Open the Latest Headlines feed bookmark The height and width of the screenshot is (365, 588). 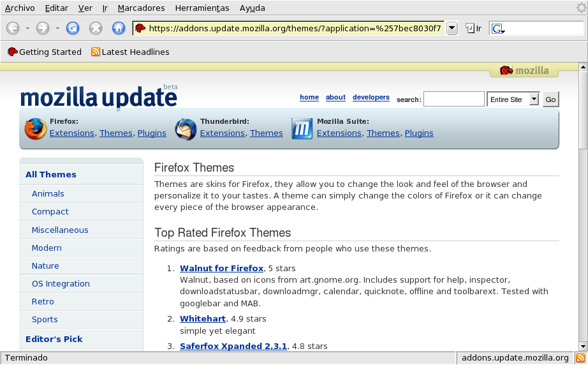[x=130, y=52]
